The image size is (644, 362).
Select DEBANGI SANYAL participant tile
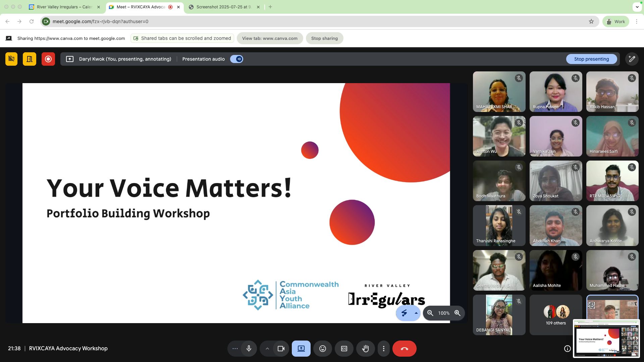coord(499,315)
